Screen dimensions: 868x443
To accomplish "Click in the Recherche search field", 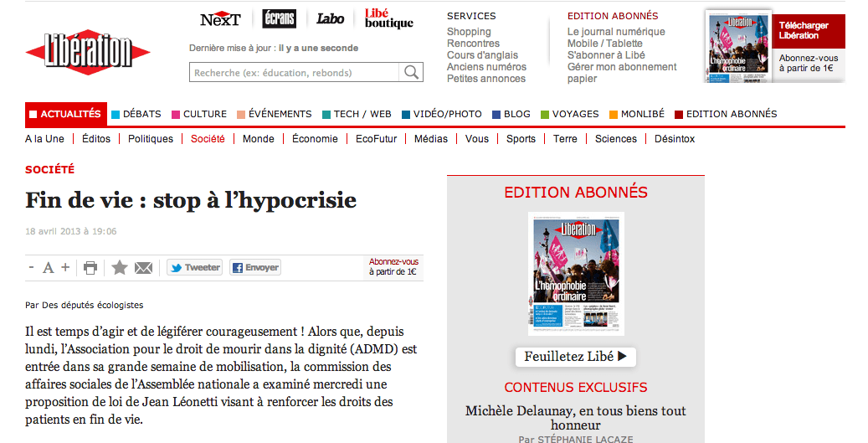I will 294,73.
